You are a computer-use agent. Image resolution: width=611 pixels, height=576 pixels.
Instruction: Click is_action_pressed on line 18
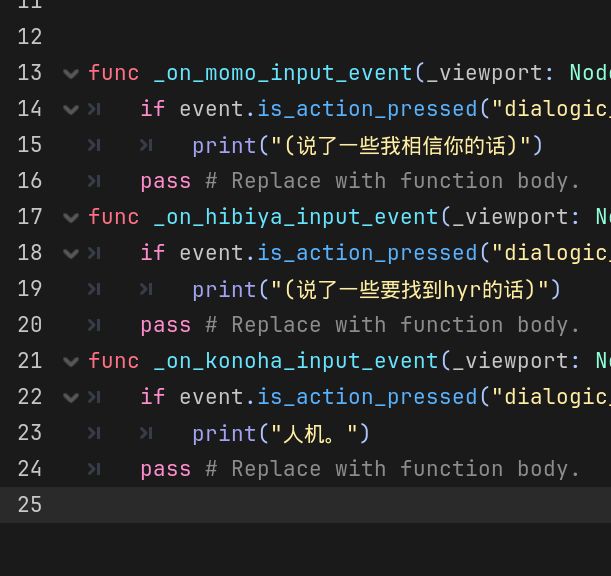pyautogui.click(x=367, y=253)
